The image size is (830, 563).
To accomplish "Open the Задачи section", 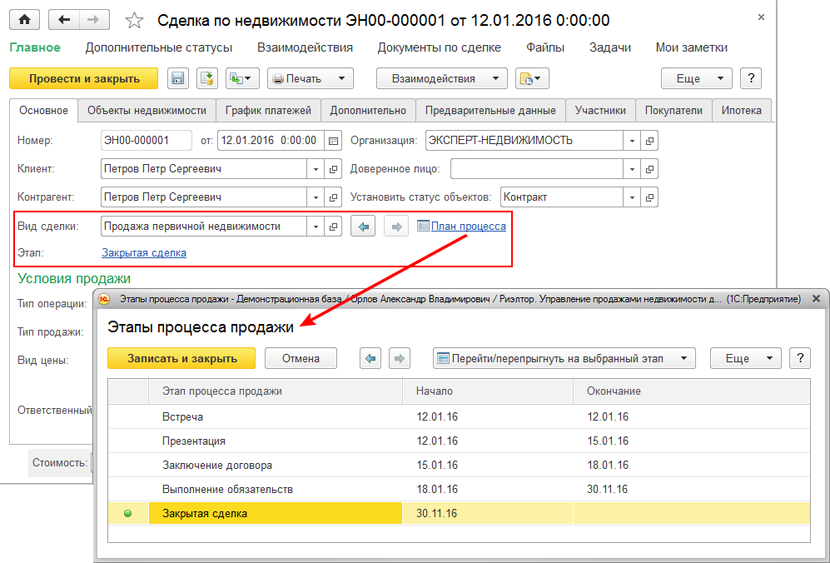I will tap(610, 48).
